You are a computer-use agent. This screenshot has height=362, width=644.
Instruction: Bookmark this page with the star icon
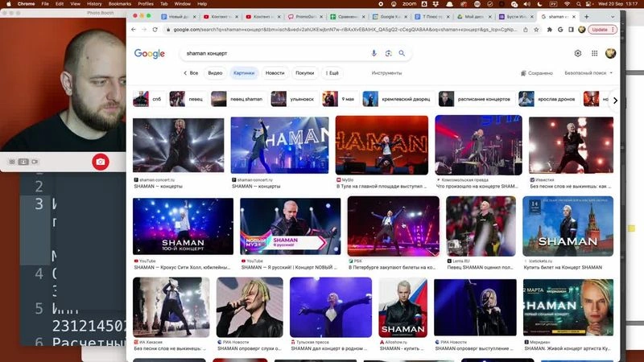pyautogui.click(x=536, y=30)
